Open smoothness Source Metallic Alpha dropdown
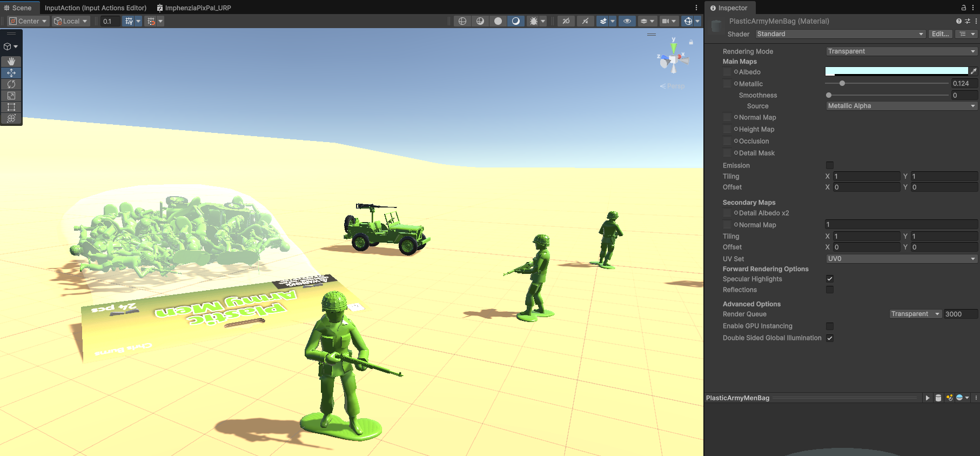This screenshot has height=456, width=980. click(902, 106)
